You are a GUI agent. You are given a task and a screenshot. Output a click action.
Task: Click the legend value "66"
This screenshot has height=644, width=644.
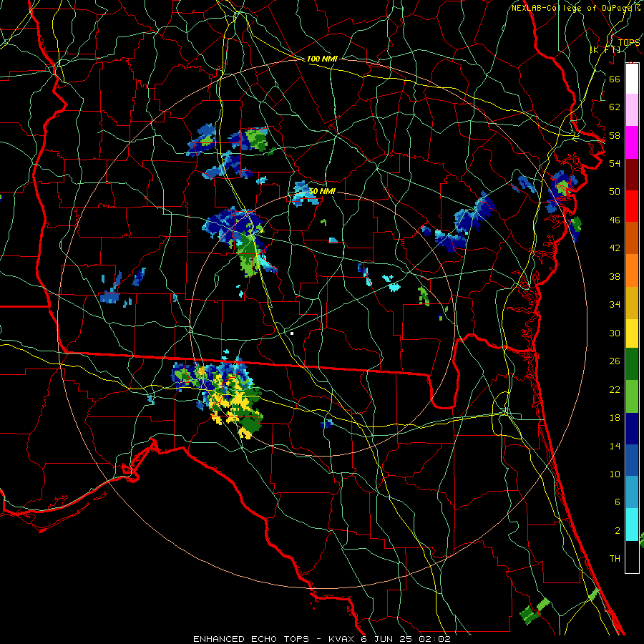615,79
